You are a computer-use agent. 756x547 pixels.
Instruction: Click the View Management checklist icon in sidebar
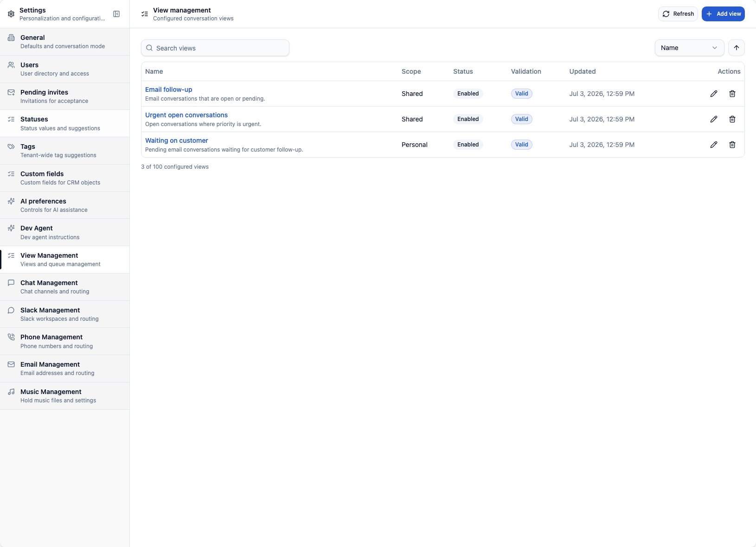11,255
